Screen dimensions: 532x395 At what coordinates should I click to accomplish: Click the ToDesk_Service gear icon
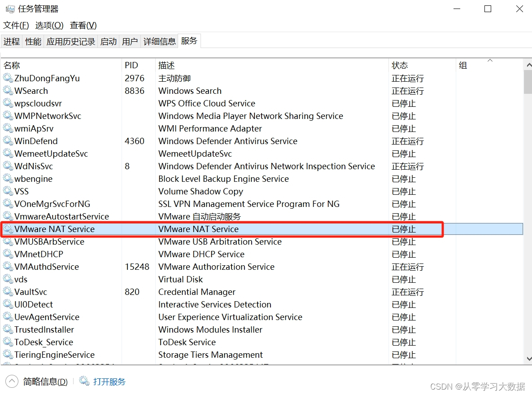click(8, 342)
